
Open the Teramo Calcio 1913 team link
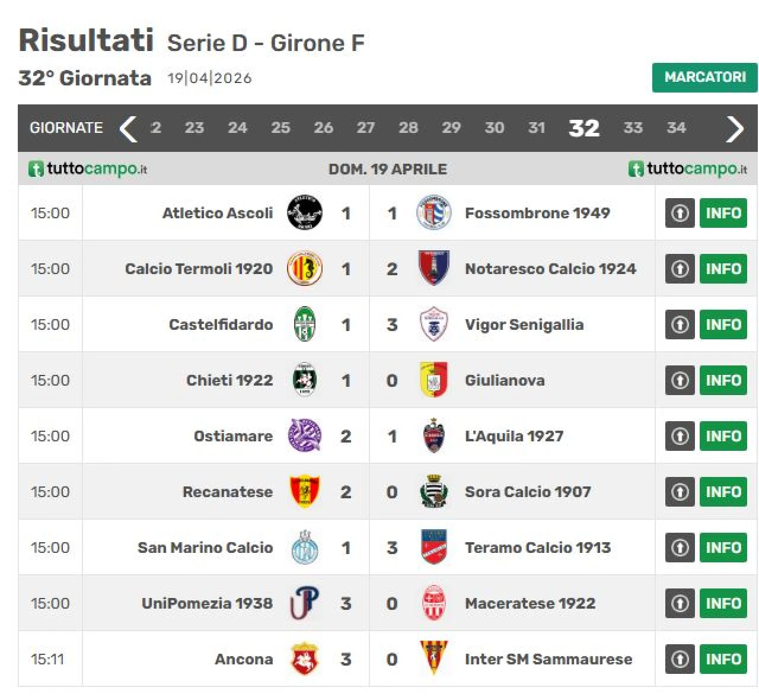(x=537, y=548)
